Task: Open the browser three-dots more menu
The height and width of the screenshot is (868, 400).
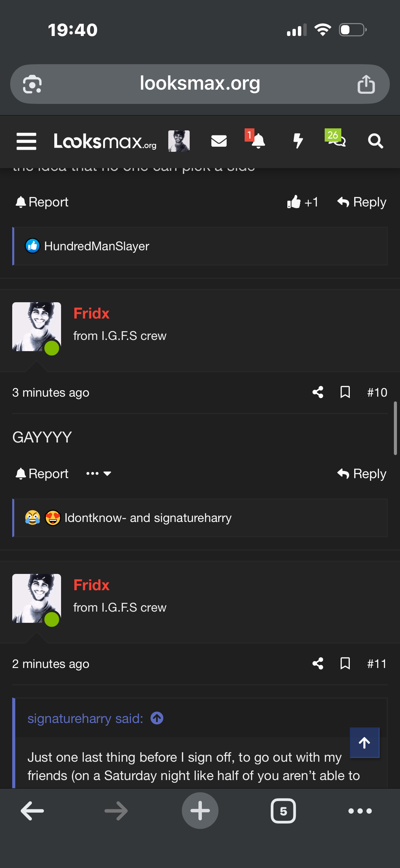Action: click(360, 811)
